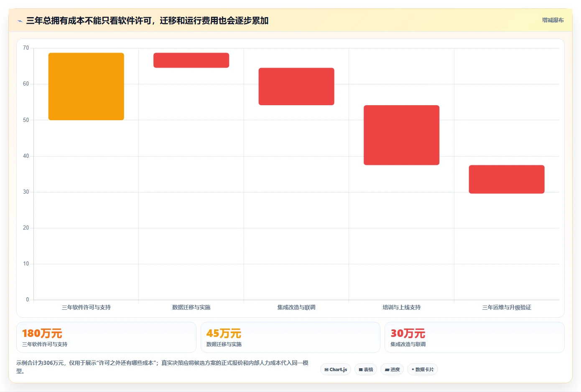Click the orange 三年软件许可与支持 bar

(86, 86)
